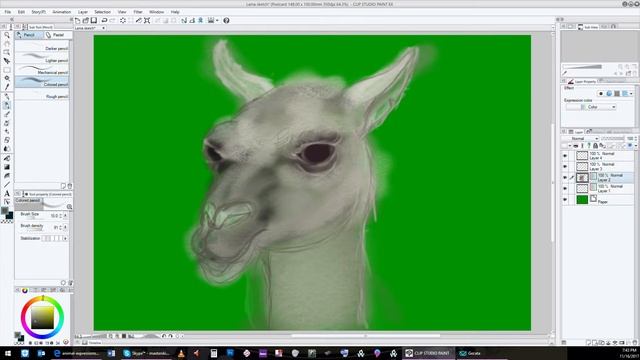Screen dimensions: 640x360
Task: Select the Blend tool
Action: (7, 149)
